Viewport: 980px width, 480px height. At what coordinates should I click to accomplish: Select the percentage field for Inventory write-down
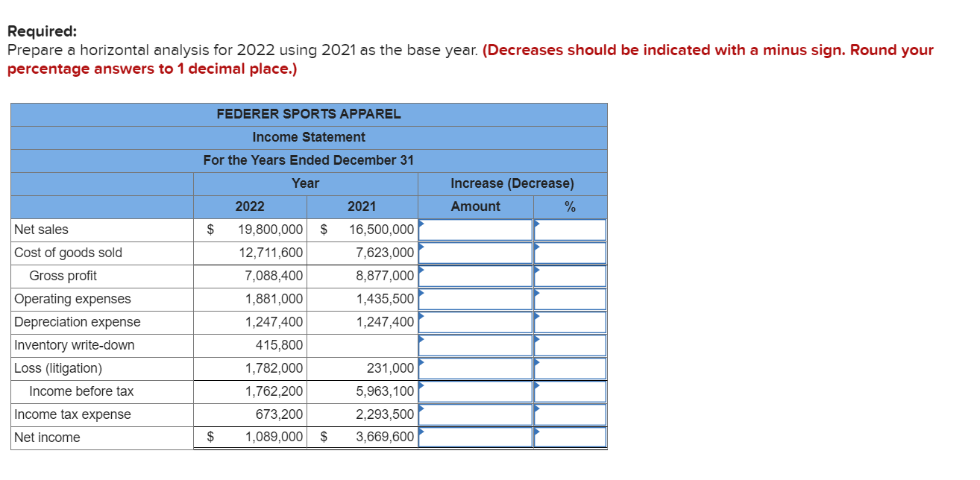(571, 345)
